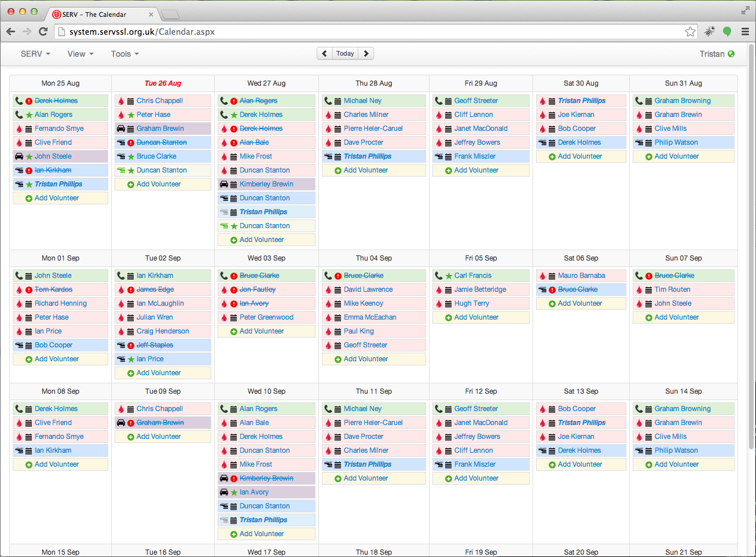Click the browser reload icon

coord(43,32)
